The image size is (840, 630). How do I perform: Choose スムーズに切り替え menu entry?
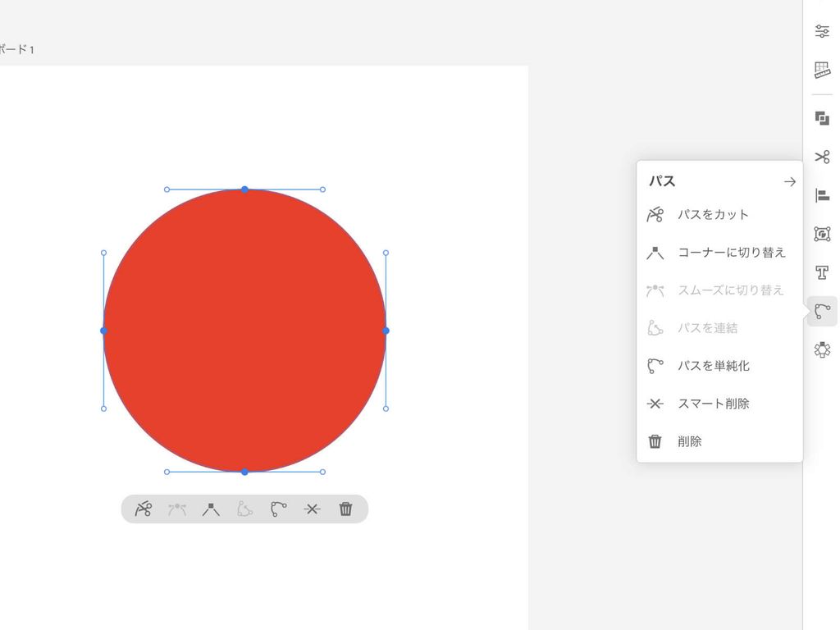coord(719,290)
